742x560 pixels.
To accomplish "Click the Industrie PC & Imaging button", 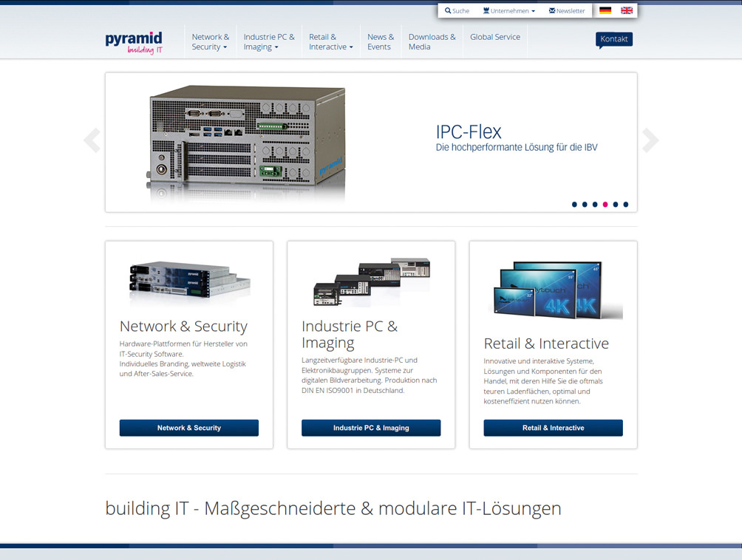I will tap(371, 428).
